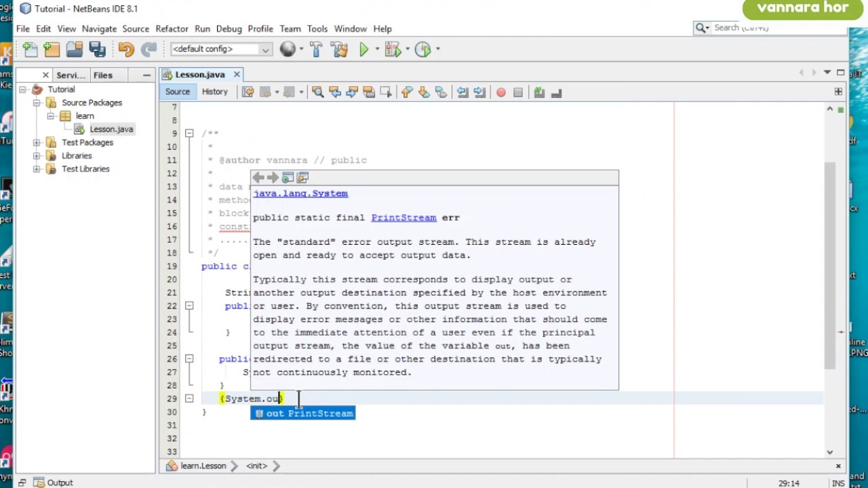
Task: Click the Undo toolbar icon
Action: 126,49
